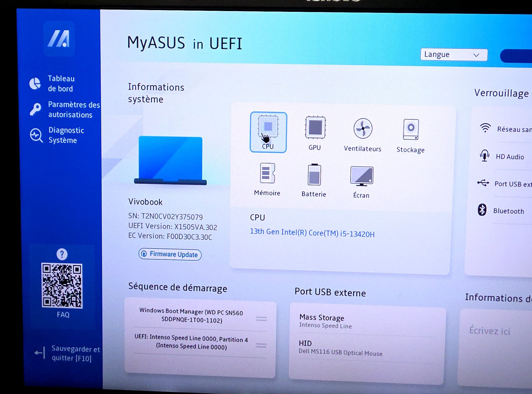Click the Réseau sans fil label
The height and width of the screenshot is (394, 532).
tap(515, 129)
